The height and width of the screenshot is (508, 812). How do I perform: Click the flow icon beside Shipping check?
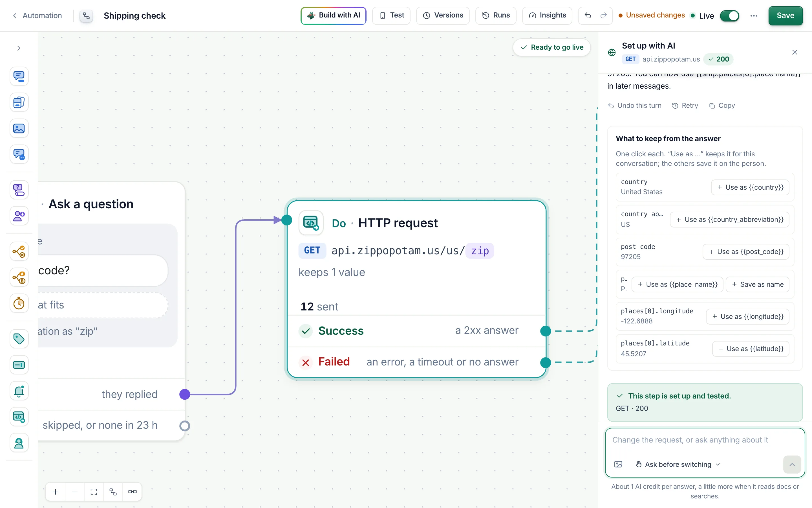click(x=86, y=16)
